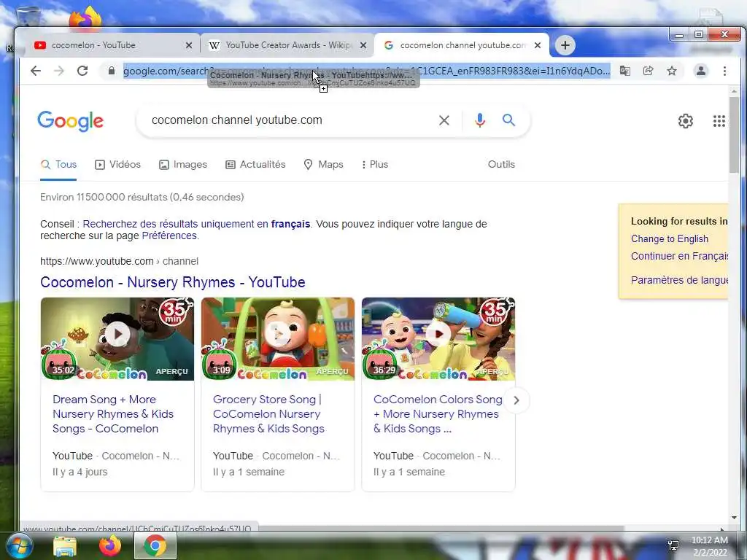
Task: Play the 35:02 Dream Song thumbnail
Action: 117,339
